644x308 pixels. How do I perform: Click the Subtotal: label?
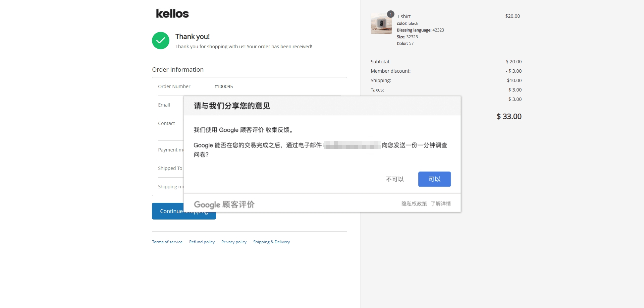click(x=380, y=62)
